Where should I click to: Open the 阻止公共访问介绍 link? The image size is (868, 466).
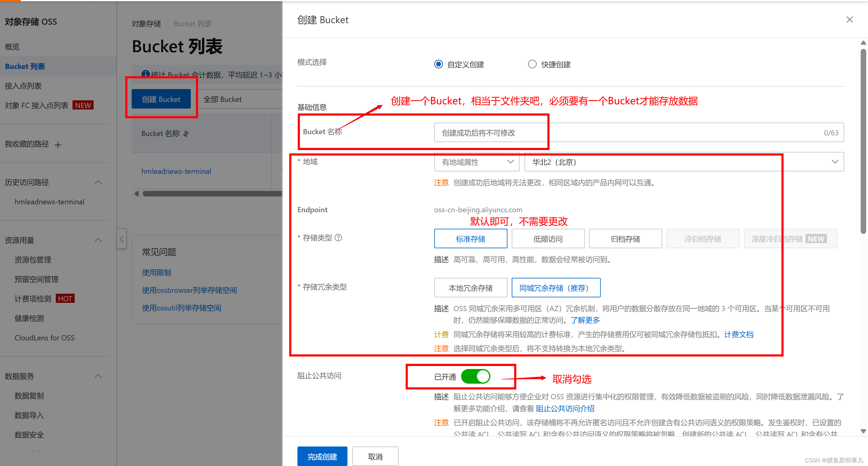click(565, 408)
